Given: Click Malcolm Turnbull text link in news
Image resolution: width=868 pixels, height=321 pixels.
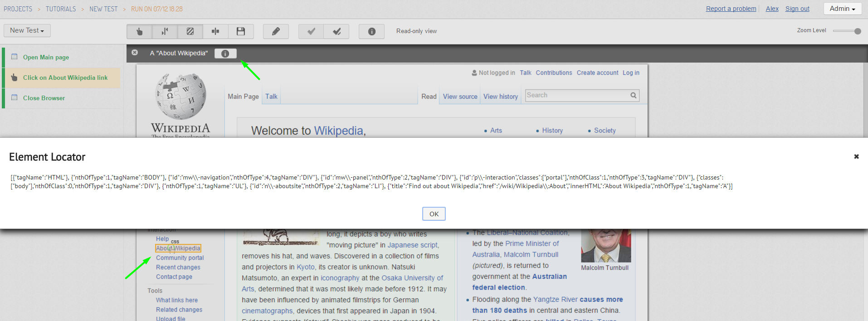Looking at the screenshot, I should [x=531, y=255].
